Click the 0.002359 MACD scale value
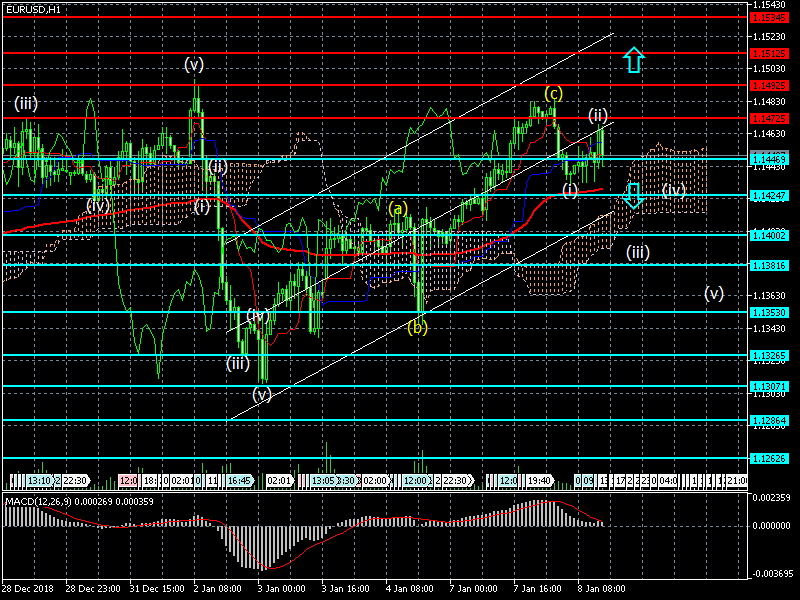 771,497
